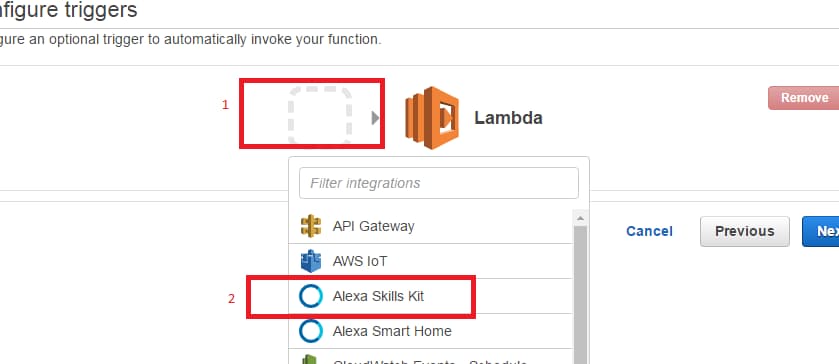
Task: Select CloudWatch Events Schedule entry
Action: pyautogui.click(x=431, y=357)
